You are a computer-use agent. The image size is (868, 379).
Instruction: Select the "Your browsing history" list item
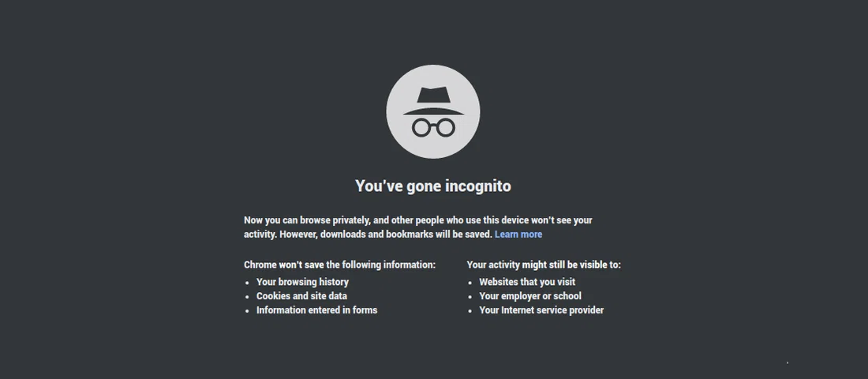[302, 282]
